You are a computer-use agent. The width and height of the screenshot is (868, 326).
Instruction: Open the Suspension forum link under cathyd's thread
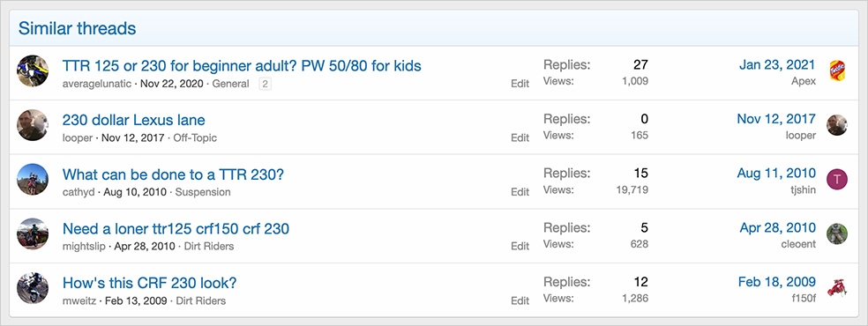(203, 192)
